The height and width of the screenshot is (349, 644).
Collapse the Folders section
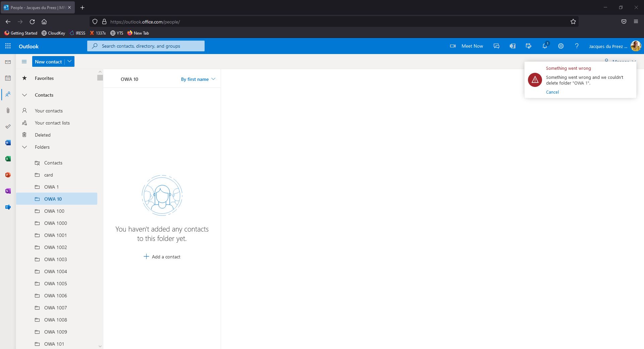click(x=24, y=147)
